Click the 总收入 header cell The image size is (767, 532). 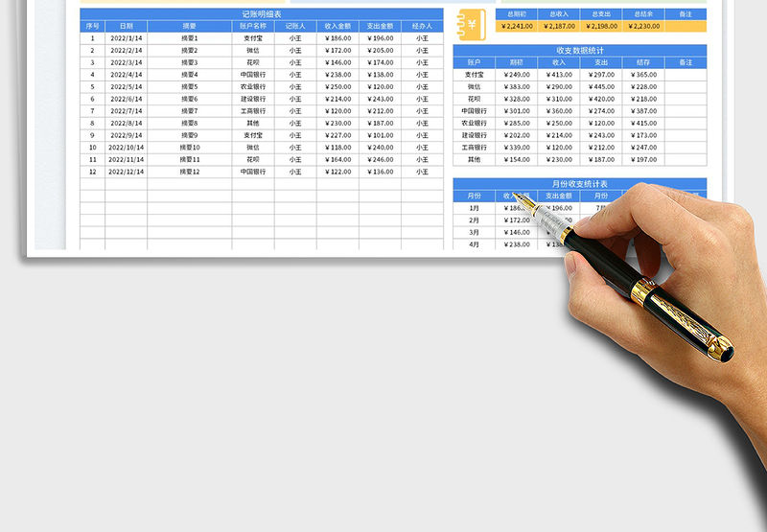[559, 14]
